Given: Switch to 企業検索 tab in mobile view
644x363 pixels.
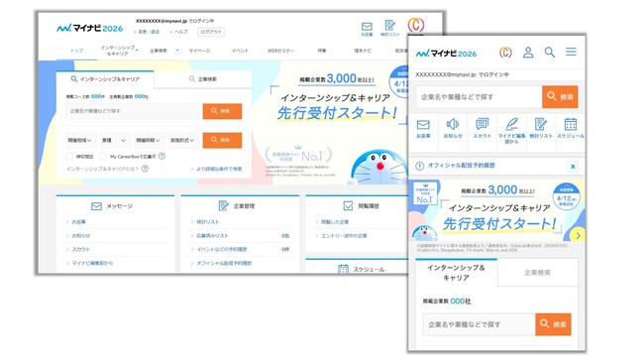Looking at the screenshot, I should [537, 273].
